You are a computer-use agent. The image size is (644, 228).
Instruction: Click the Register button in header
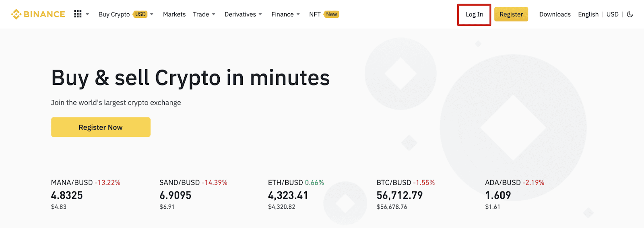pos(511,14)
